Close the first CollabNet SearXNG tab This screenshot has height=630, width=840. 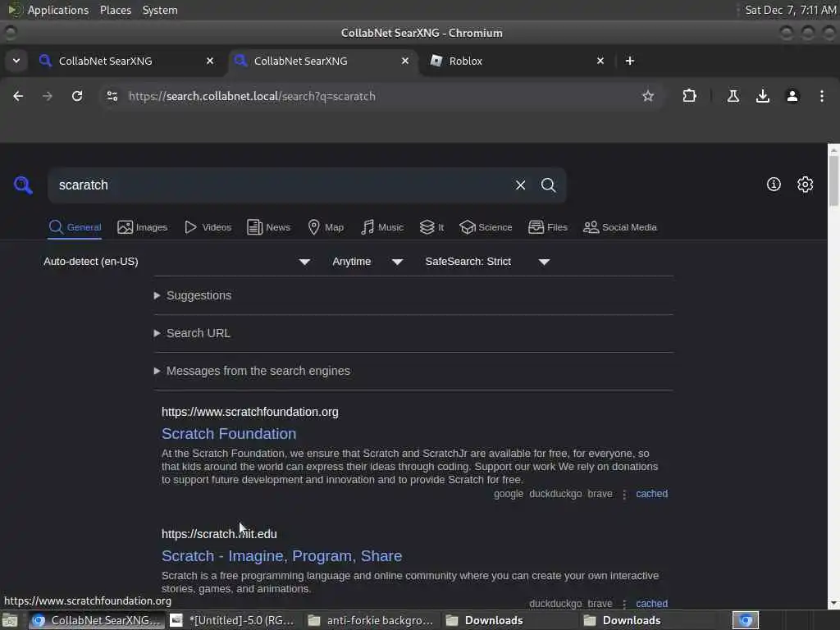tap(210, 61)
